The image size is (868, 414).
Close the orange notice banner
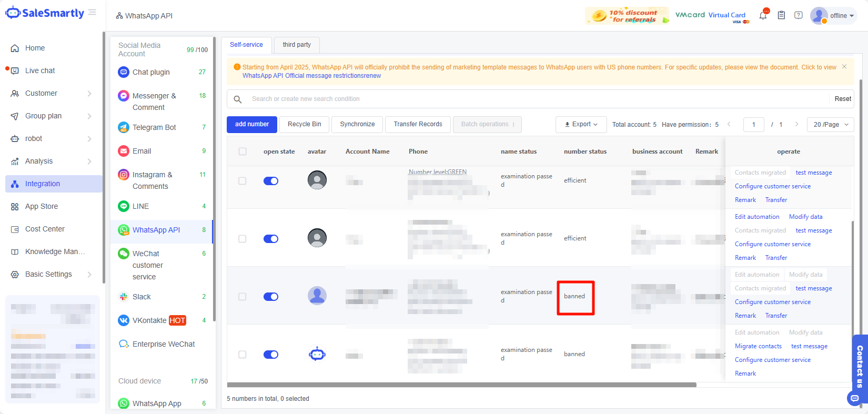pyautogui.click(x=844, y=67)
